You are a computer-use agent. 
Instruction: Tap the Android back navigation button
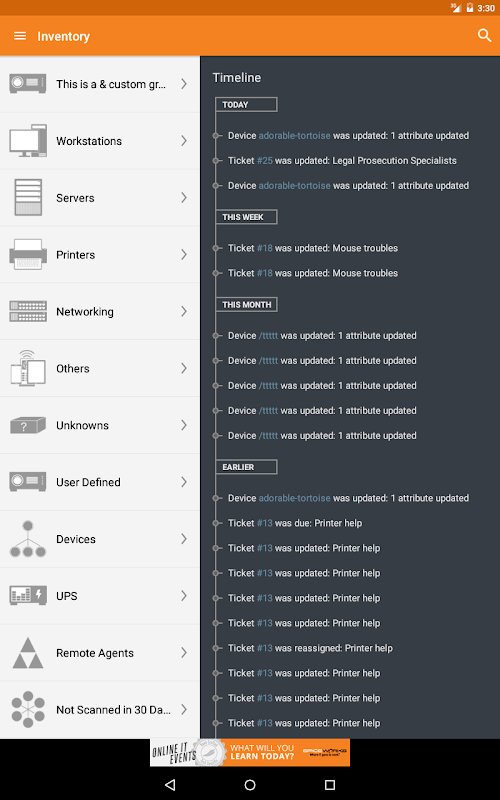170,785
